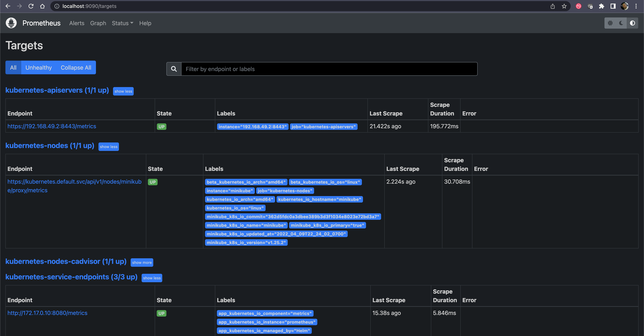Open http://172.17.0.10:8080/metrics endpoint
Screen dimensions: 644x336
point(47,313)
